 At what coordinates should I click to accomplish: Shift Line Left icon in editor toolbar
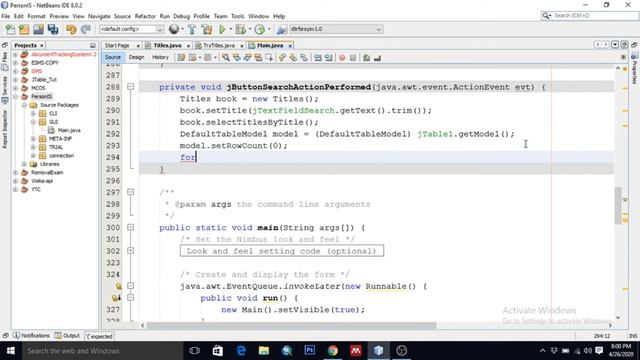318,58
